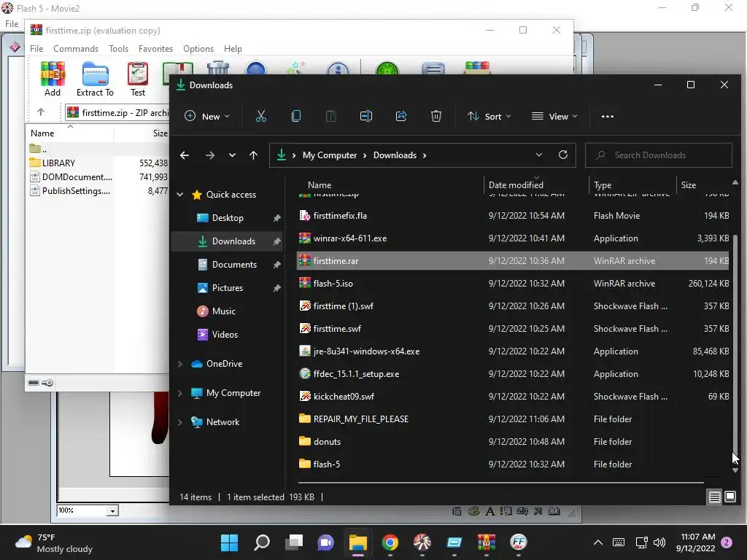The image size is (747, 560).
Task: Expand address bar history dropdown
Action: tap(539, 155)
